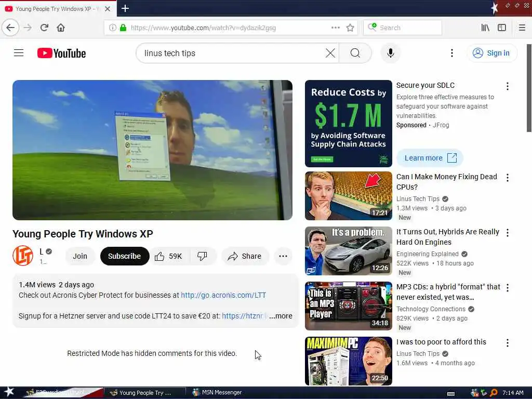The height and width of the screenshot is (399, 532).
Task: Open options for MP3 CDs video
Action: pos(508,288)
